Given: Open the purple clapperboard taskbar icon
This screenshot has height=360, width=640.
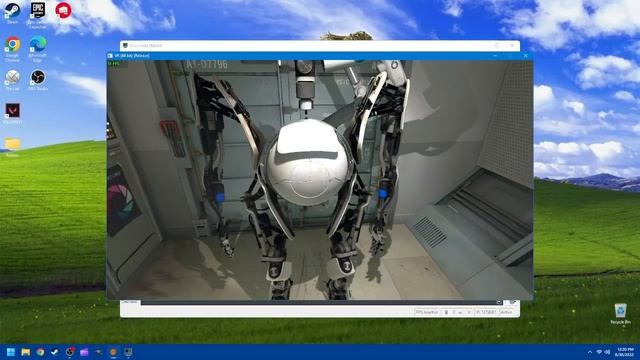Looking at the screenshot, I should pyautogui.click(x=84, y=352).
